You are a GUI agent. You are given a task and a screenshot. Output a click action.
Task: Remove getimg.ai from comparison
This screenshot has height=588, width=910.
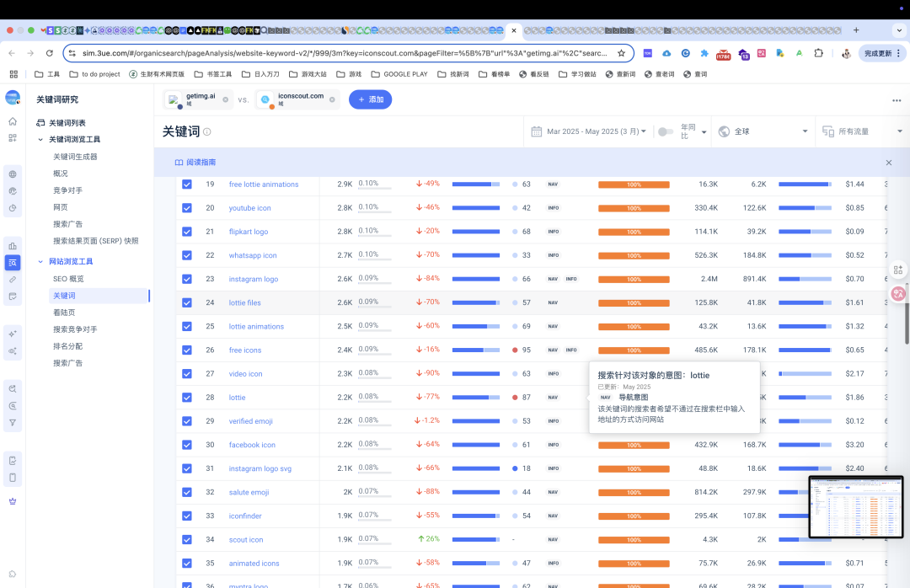click(x=226, y=100)
